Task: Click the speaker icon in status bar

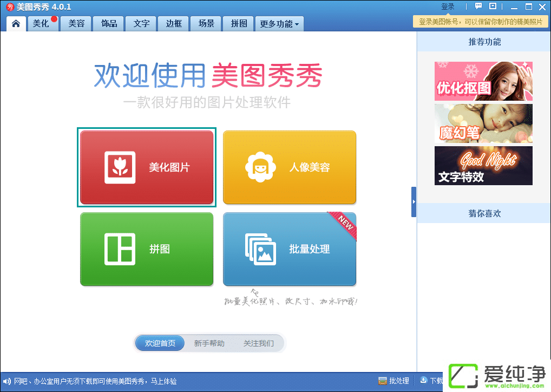Action: point(7,381)
